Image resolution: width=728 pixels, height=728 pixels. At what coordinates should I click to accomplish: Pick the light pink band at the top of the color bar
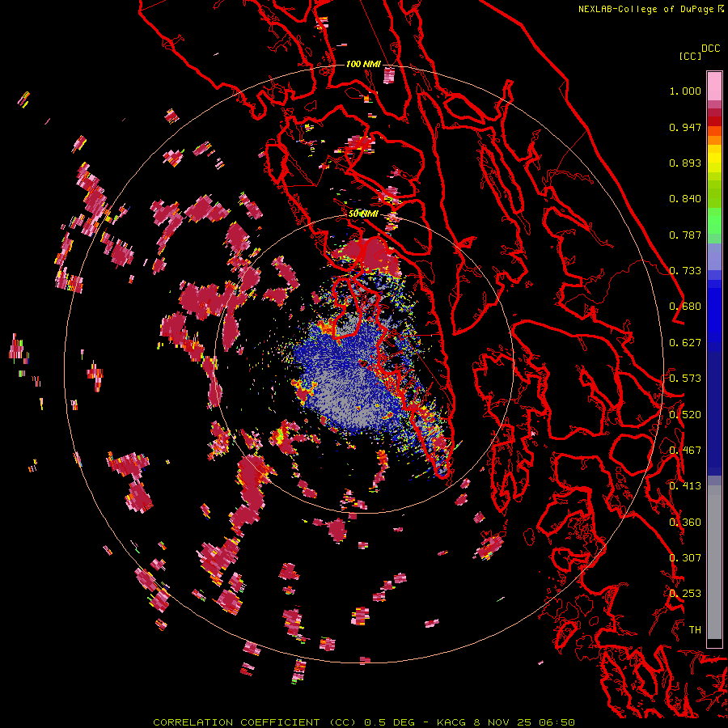[x=714, y=87]
